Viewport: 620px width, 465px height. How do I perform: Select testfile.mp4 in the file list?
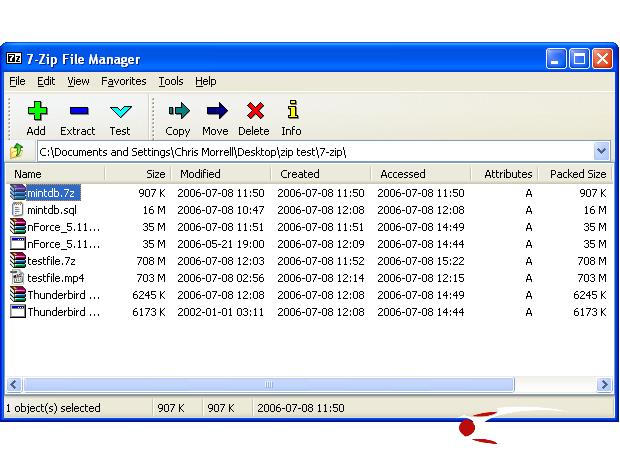pyautogui.click(x=55, y=278)
